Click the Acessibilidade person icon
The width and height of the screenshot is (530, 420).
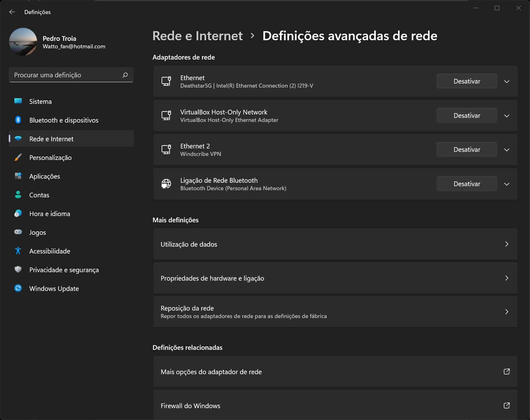[x=18, y=251]
